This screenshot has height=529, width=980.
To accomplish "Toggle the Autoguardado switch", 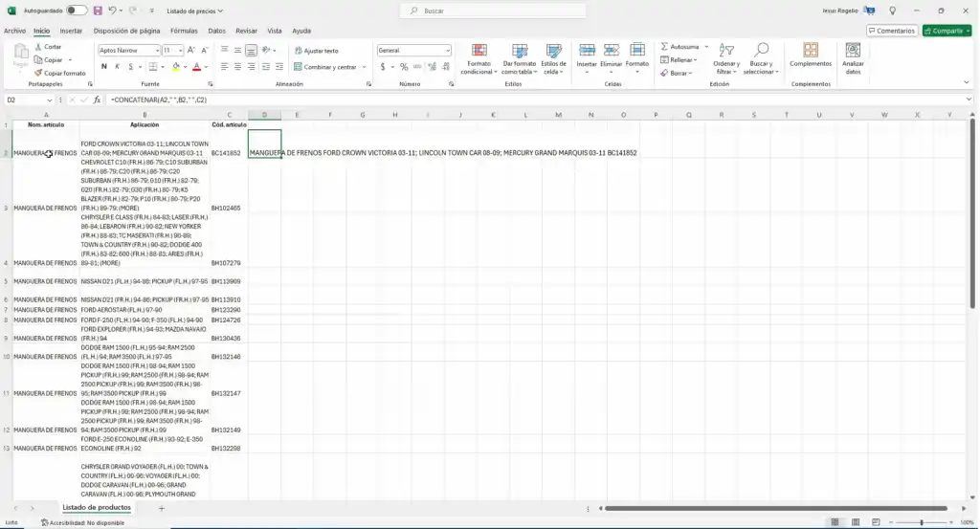I will (77, 11).
